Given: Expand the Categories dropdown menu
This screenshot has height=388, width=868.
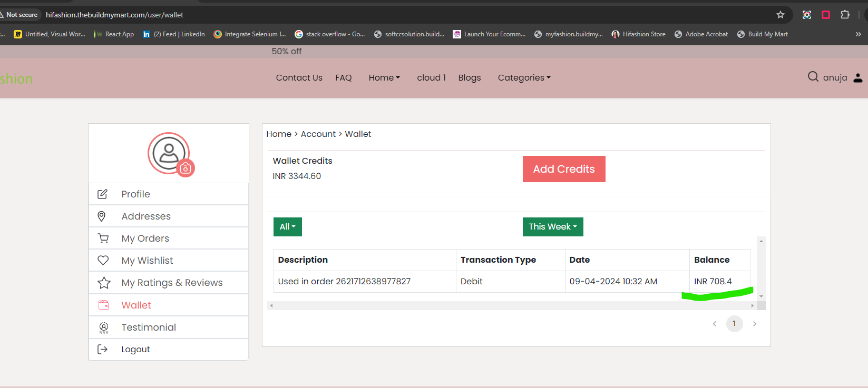Looking at the screenshot, I should tap(524, 77).
